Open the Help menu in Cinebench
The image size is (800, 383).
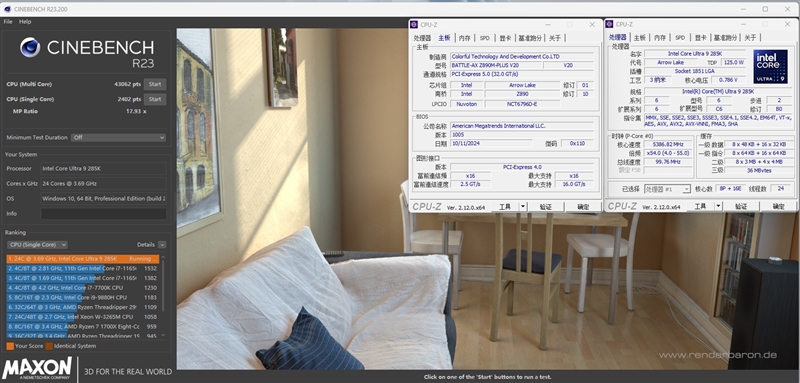tap(25, 22)
